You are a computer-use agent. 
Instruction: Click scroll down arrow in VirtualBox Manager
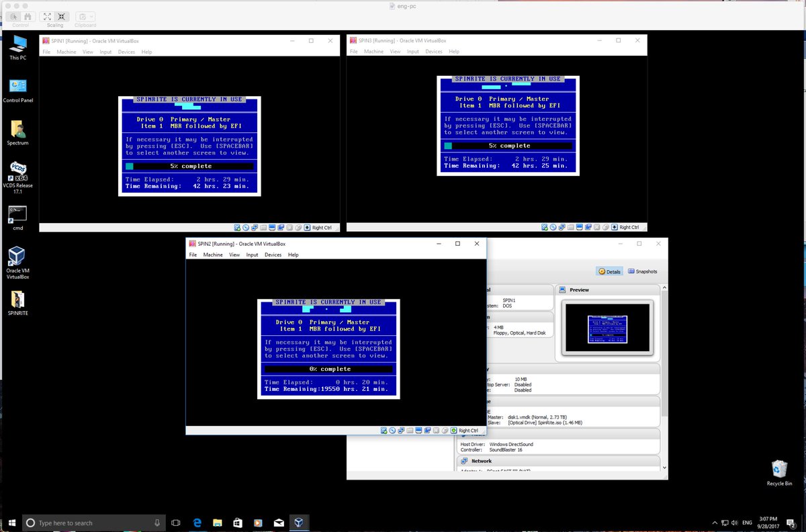(665, 467)
